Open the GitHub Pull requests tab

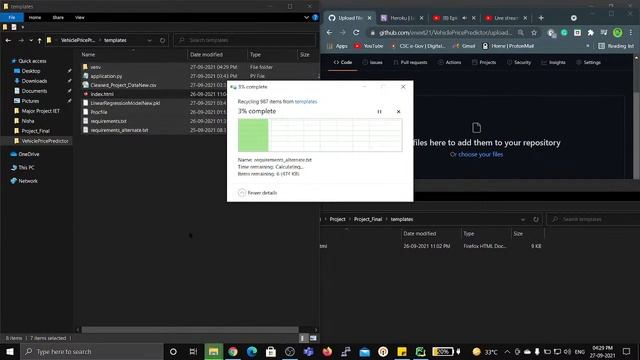pos(410,62)
